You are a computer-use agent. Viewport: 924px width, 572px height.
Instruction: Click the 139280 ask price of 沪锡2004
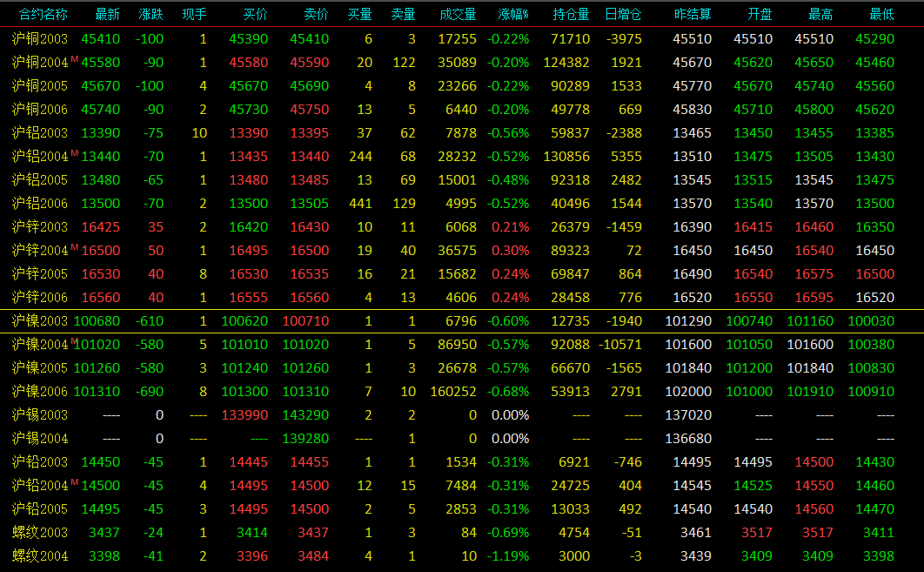[x=305, y=439]
